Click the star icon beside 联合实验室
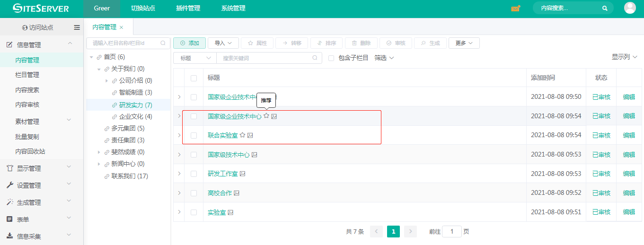 point(243,135)
